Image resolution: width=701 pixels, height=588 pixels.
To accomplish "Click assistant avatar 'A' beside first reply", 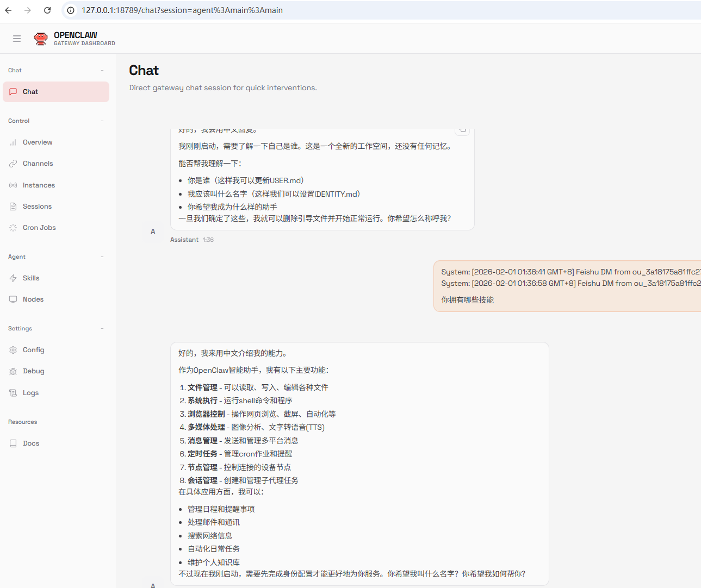I will tap(153, 232).
